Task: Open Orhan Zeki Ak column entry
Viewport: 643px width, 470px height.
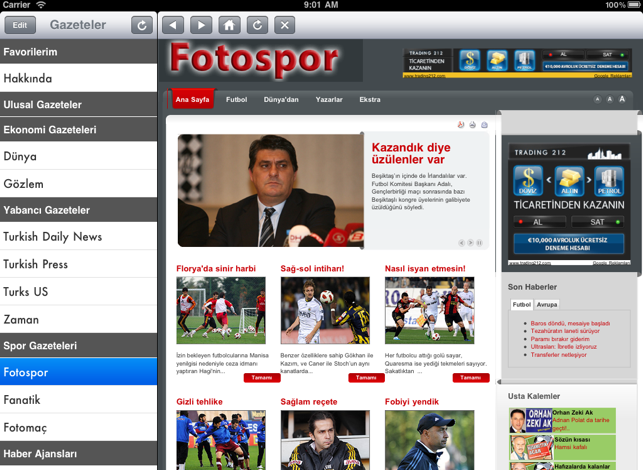Action: tap(562, 420)
